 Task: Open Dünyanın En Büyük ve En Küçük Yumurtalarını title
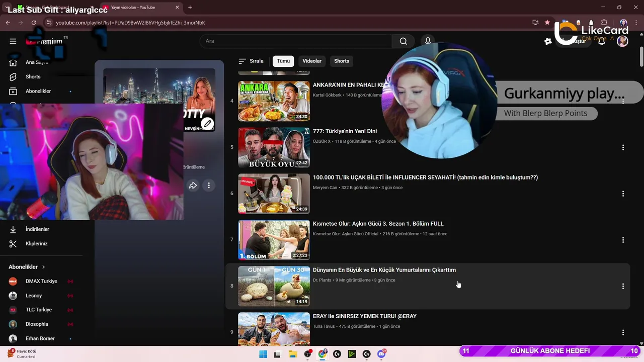(x=384, y=270)
